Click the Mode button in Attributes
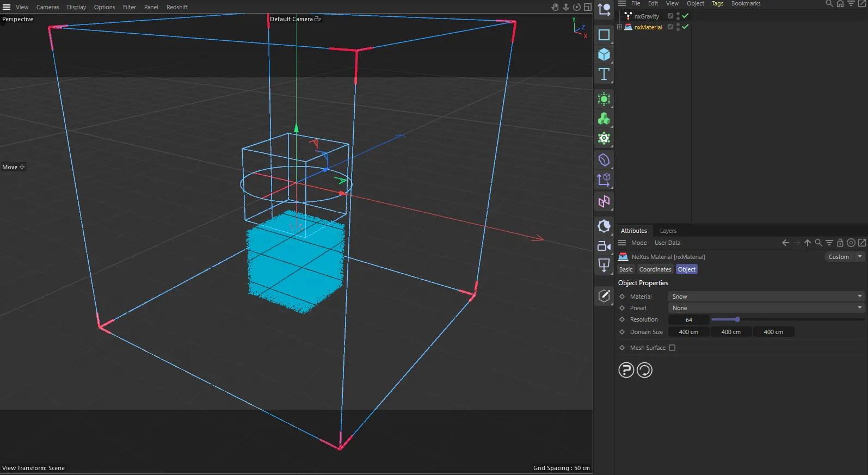 639,243
